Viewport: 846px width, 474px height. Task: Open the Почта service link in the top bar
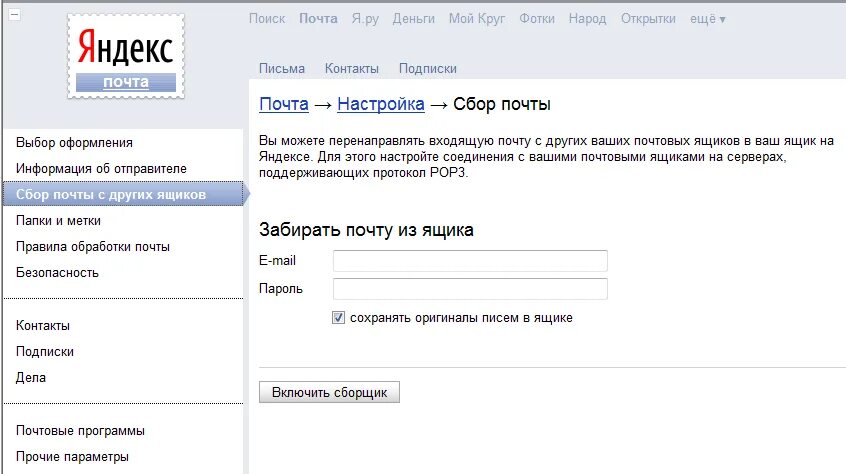pos(318,19)
